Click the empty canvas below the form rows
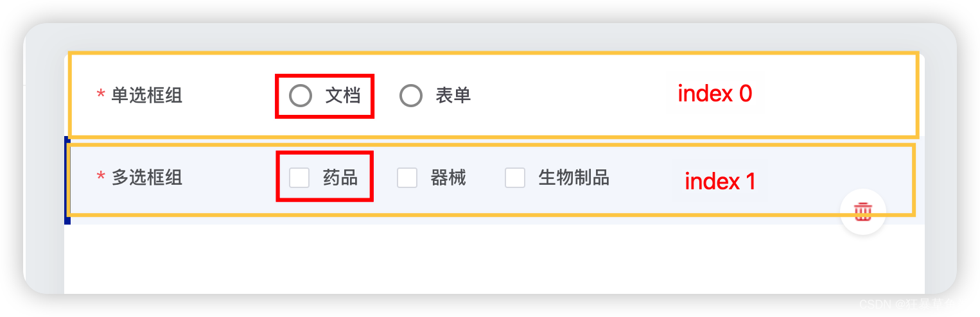Image resolution: width=980 pixels, height=317 pixels. 494,259
